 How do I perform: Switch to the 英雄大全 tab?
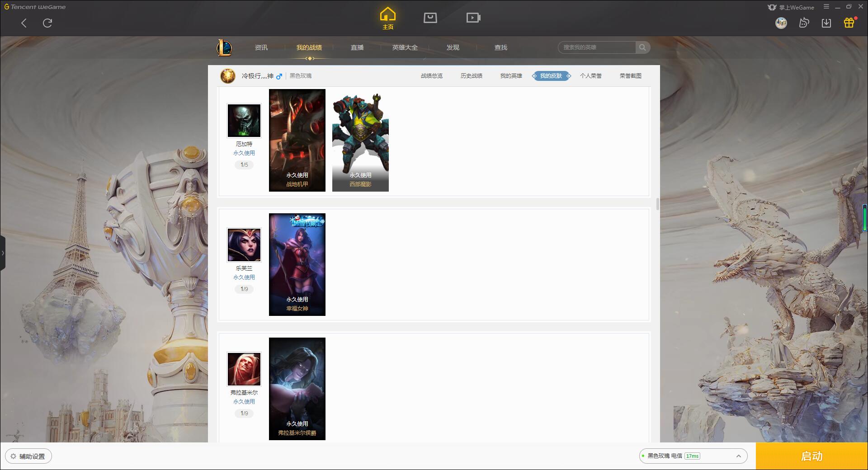pos(405,47)
